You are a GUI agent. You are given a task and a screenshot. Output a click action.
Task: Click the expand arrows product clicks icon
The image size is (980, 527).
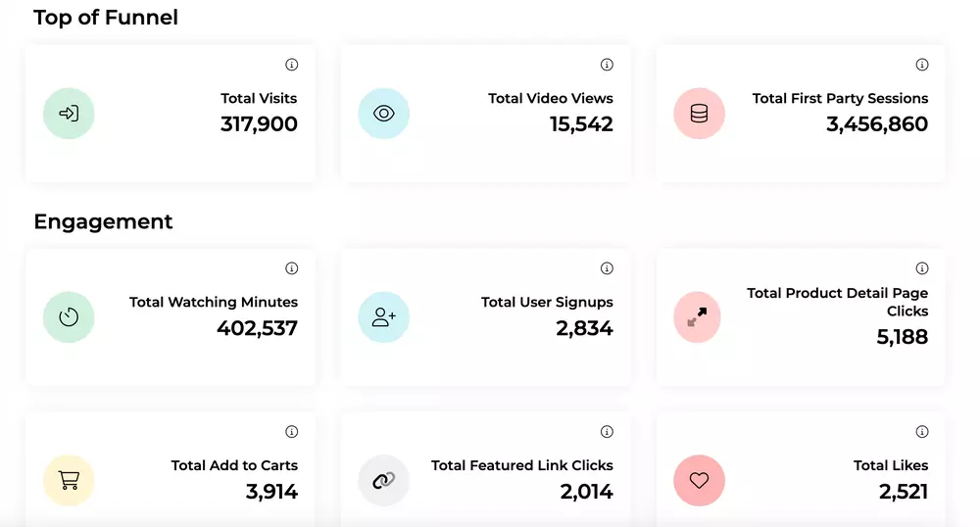point(699,317)
